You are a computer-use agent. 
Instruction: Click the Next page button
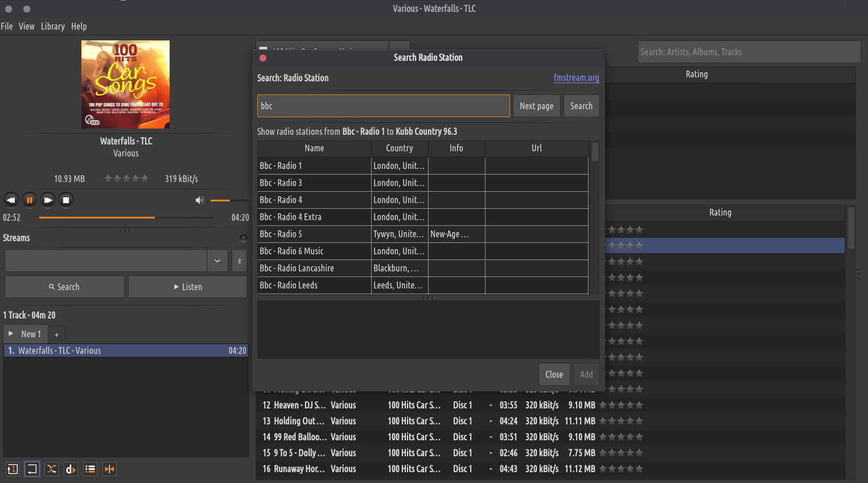click(536, 106)
